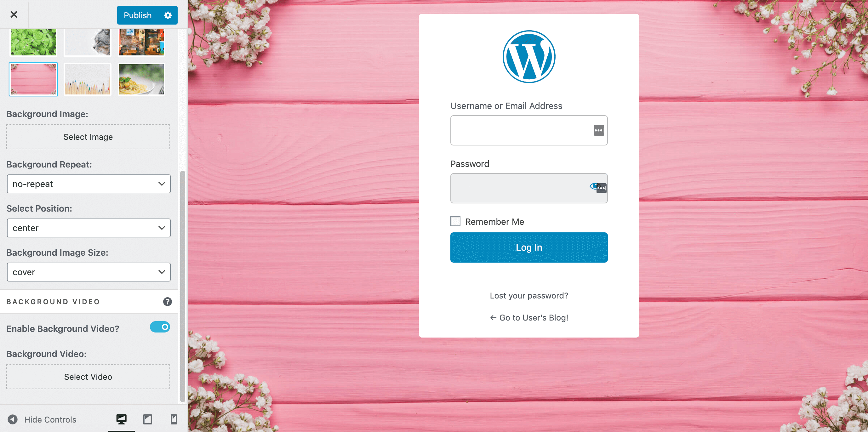
Task: Expand the Select Position dropdown
Action: 88,228
